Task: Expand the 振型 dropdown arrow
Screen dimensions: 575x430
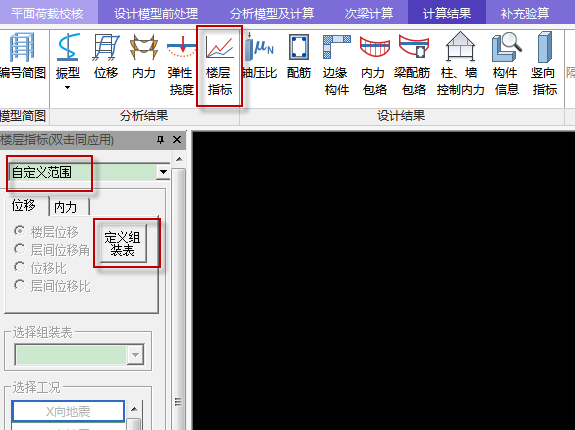Action: pos(67,88)
